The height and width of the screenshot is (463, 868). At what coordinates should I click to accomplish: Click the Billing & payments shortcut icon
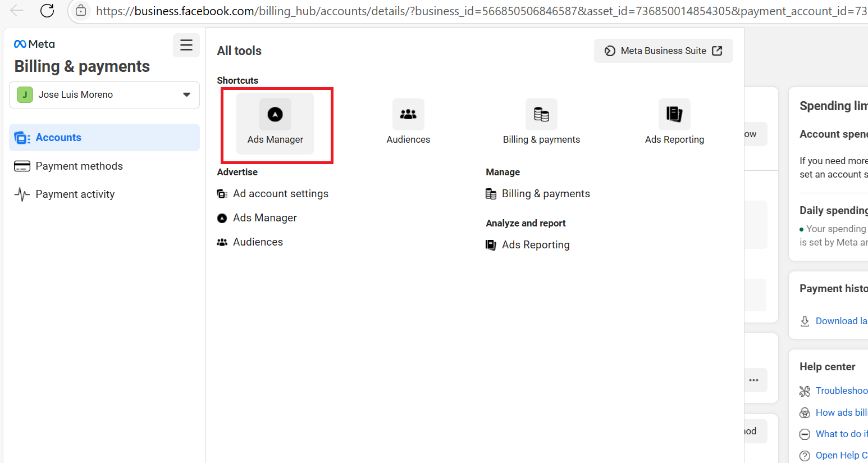541,115
